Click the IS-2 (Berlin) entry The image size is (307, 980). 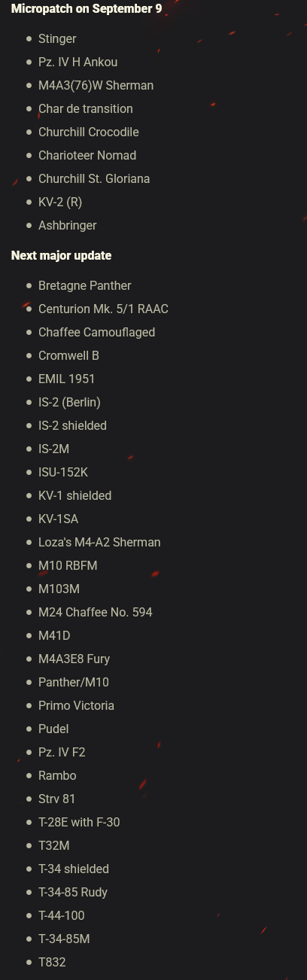(x=69, y=402)
